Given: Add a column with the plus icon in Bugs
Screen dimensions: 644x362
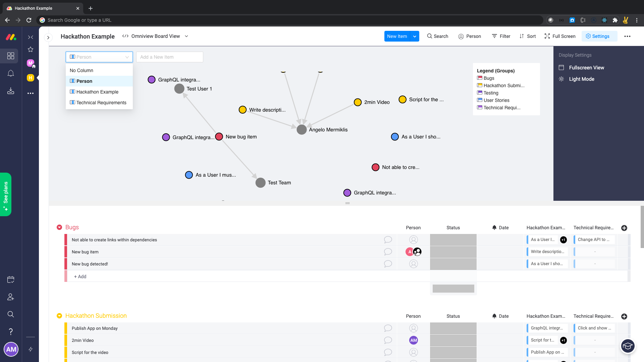Looking at the screenshot, I should (624, 228).
